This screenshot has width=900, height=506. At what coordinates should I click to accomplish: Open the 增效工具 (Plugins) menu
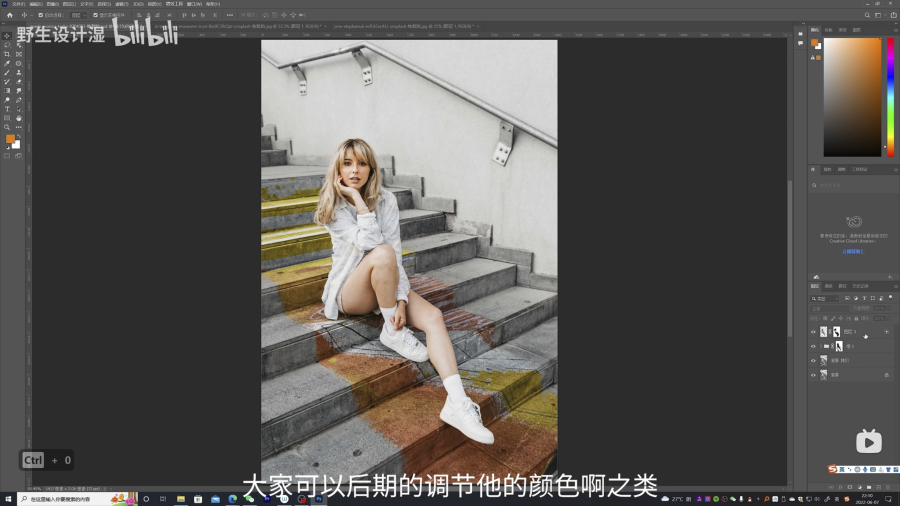(174, 4)
